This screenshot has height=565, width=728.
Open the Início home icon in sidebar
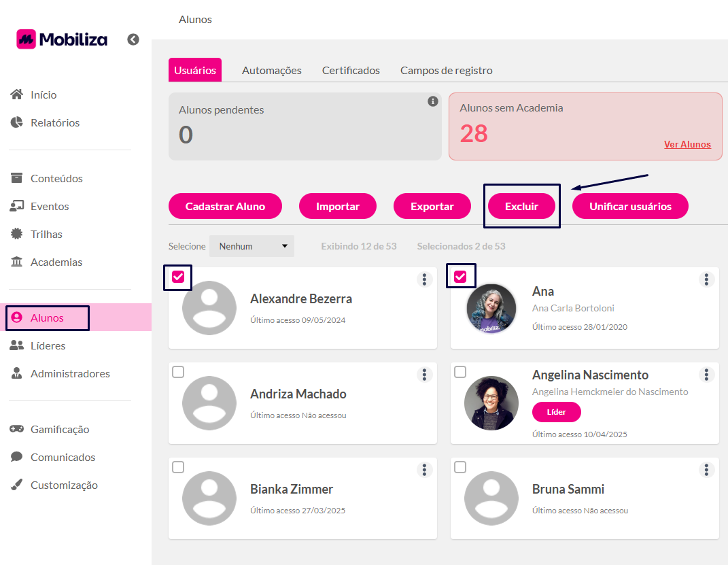tap(17, 95)
